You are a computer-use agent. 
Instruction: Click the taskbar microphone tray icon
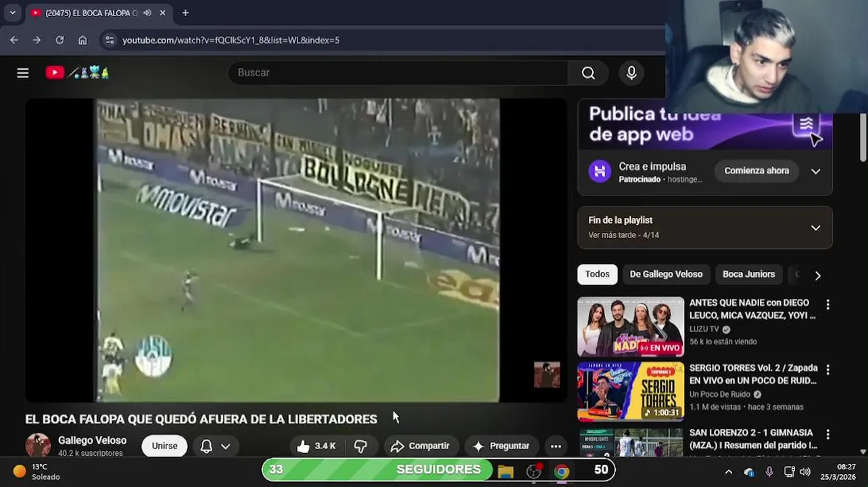point(769,472)
